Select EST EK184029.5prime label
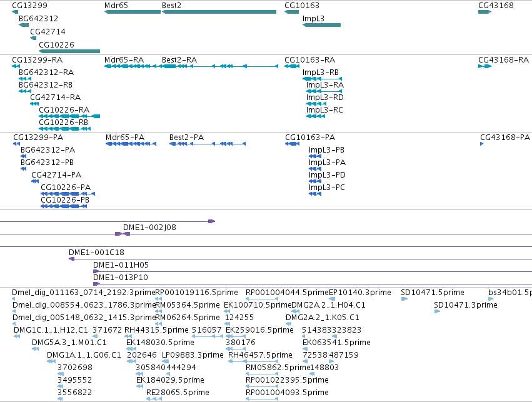 pos(170,380)
